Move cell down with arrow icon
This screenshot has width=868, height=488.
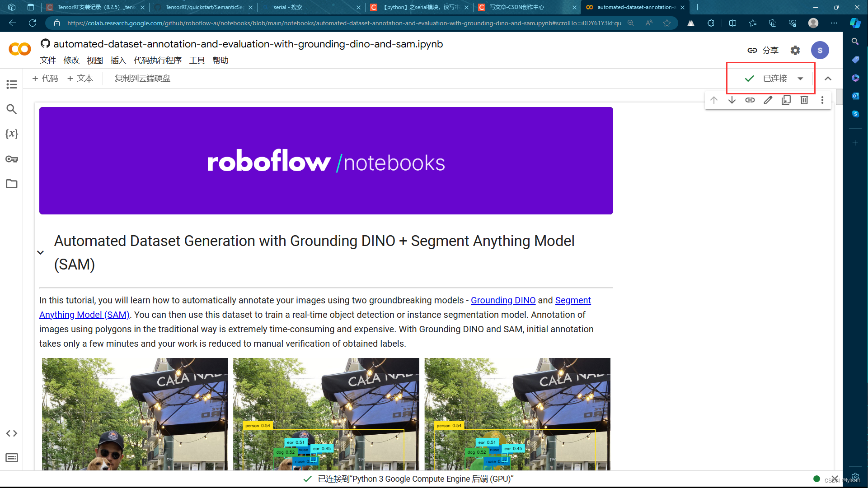tap(732, 100)
